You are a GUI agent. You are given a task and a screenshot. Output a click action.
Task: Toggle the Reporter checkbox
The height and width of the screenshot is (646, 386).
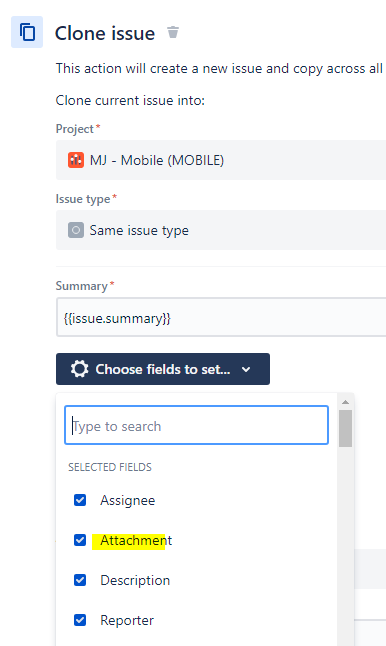[80, 620]
